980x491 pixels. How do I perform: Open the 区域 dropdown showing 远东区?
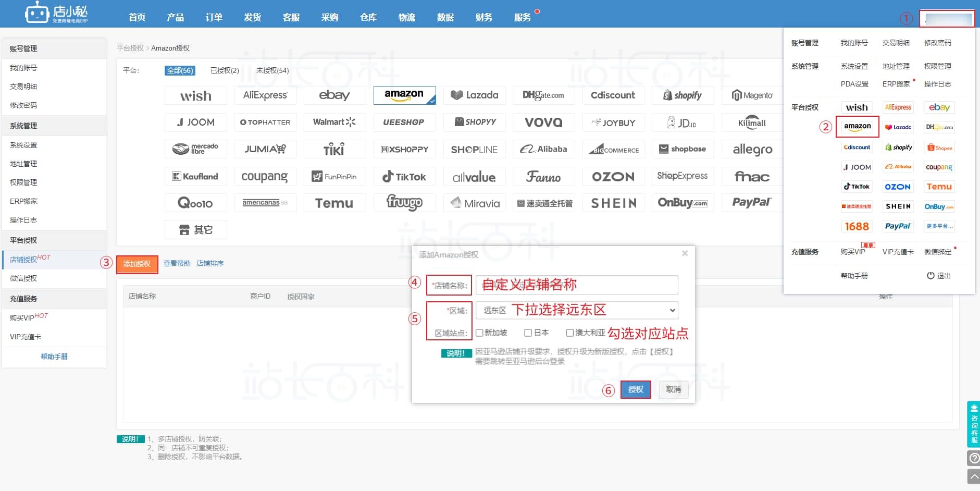pos(577,311)
